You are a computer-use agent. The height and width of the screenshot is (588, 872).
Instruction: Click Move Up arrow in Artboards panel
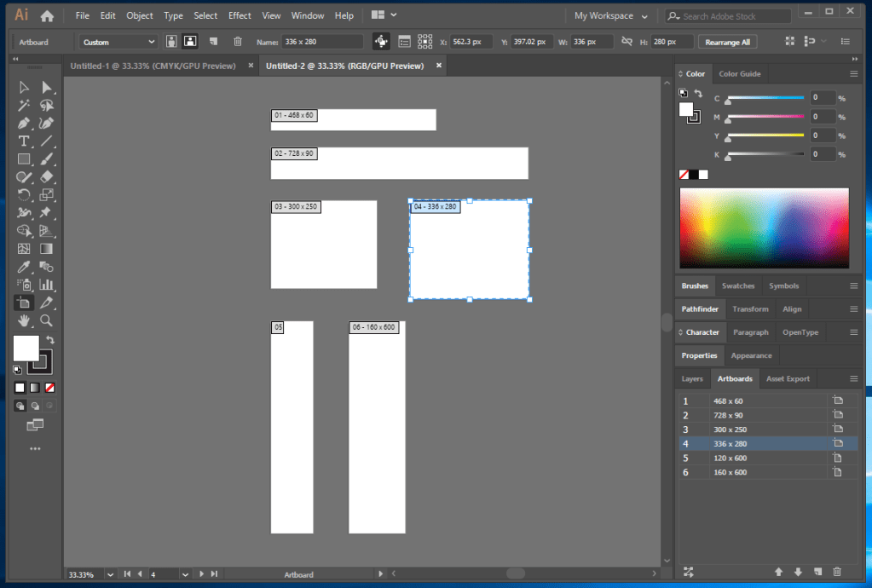778,572
